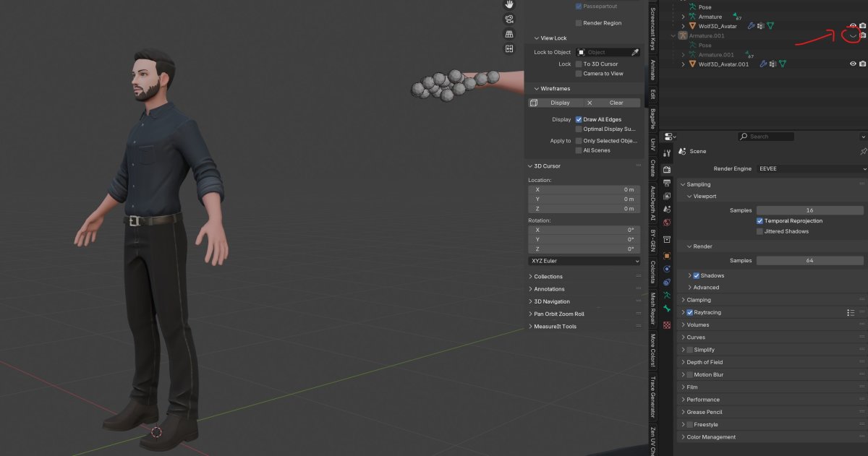Click the viewport Samples field showing 16

[809, 210]
